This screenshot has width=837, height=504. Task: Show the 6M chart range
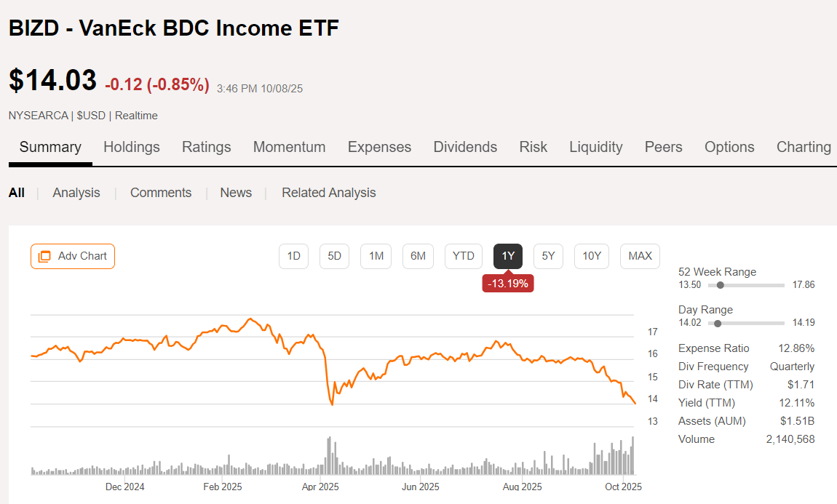418,256
